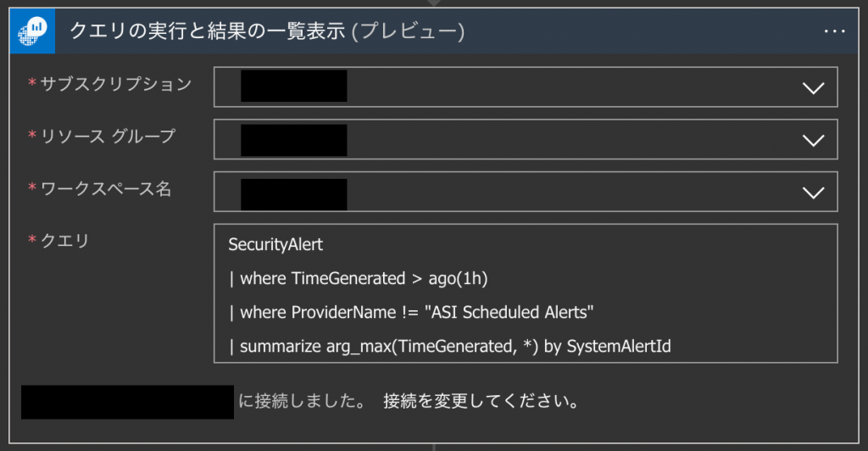This screenshot has height=451, width=868.
Task: Click the クエリ text input area
Action: pos(526,293)
